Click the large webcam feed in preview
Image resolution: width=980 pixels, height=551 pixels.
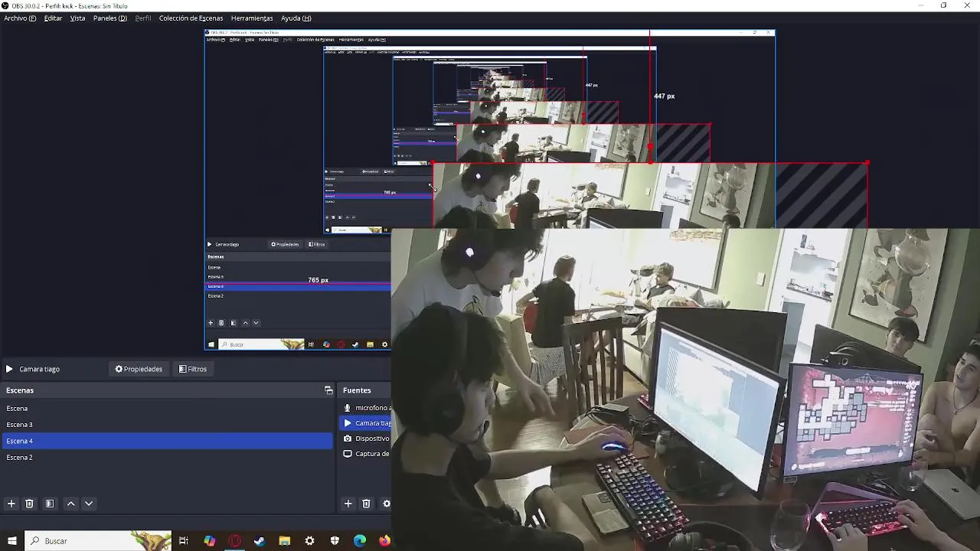coord(685,390)
